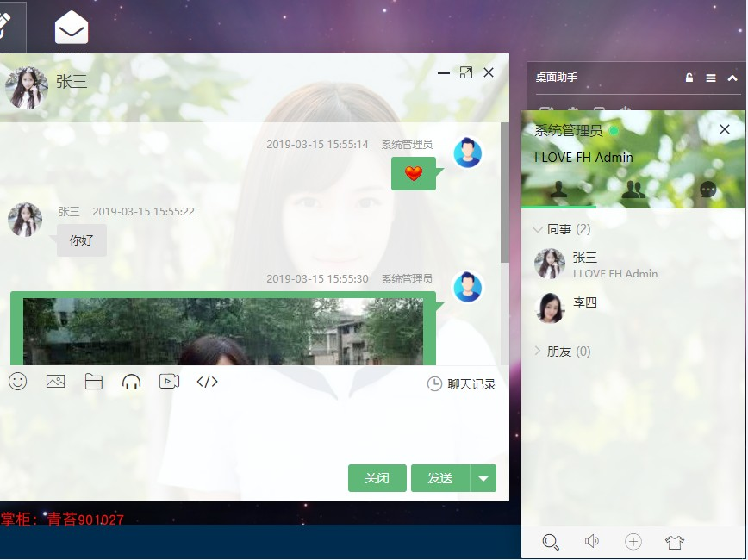The width and height of the screenshot is (748, 560).
Task: Insert code with the code brackets icon
Action: click(207, 382)
